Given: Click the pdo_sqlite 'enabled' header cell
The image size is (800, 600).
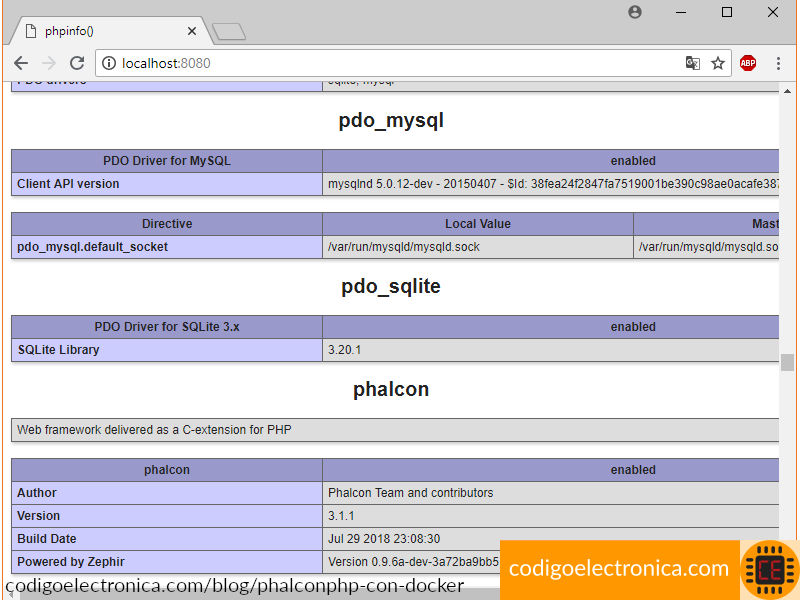Looking at the screenshot, I should click(551, 327).
